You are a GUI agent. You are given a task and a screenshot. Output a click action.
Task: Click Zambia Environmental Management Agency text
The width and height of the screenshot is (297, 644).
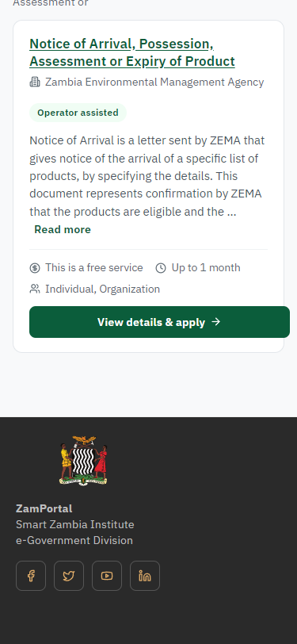tap(154, 82)
